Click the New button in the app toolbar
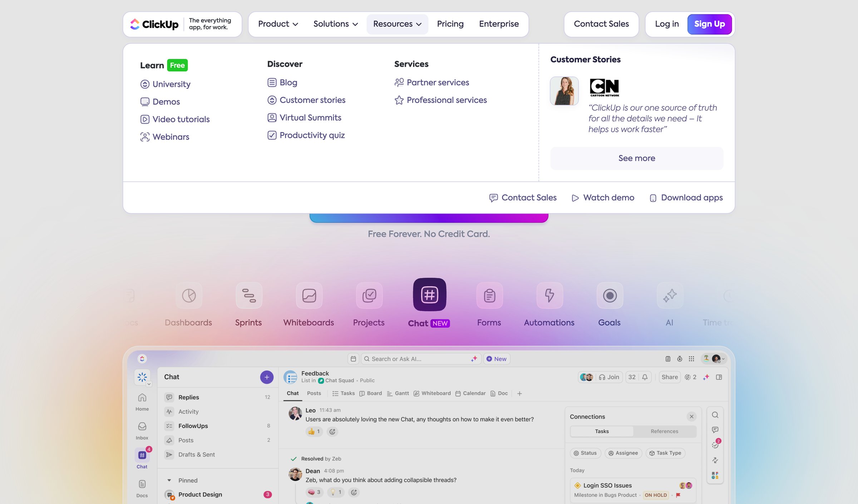858x504 pixels. [x=496, y=359]
